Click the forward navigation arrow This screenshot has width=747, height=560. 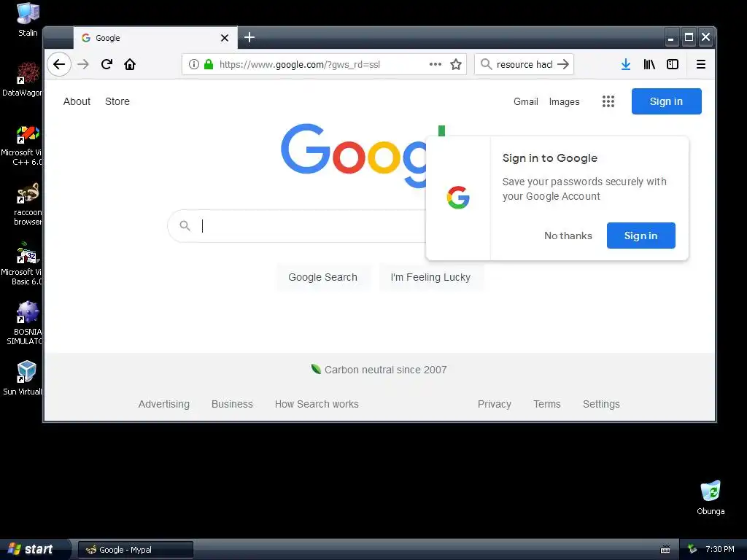83,64
